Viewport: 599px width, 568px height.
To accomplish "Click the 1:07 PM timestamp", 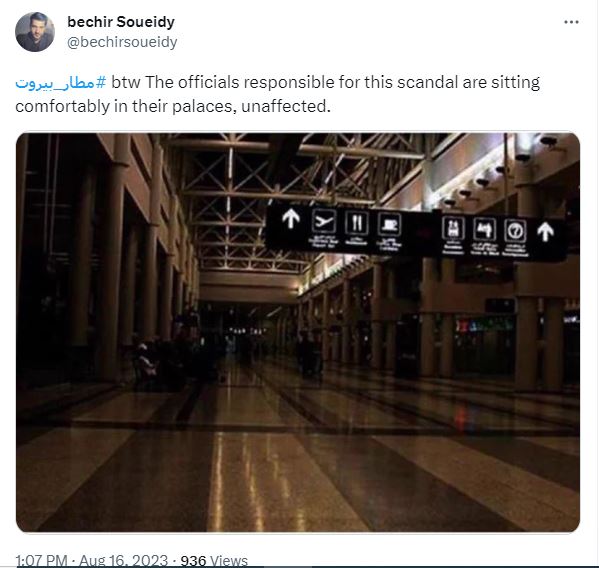I will pos(41,560).
